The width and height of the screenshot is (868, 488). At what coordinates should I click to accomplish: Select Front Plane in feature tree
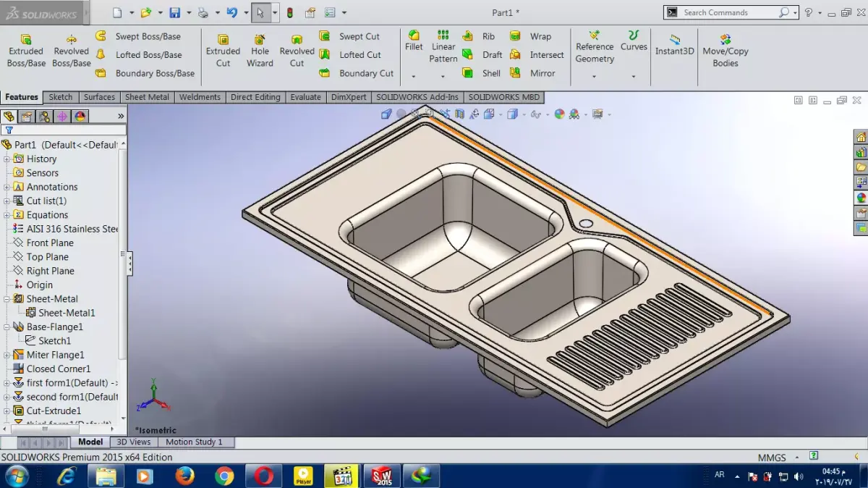point(50,243)
